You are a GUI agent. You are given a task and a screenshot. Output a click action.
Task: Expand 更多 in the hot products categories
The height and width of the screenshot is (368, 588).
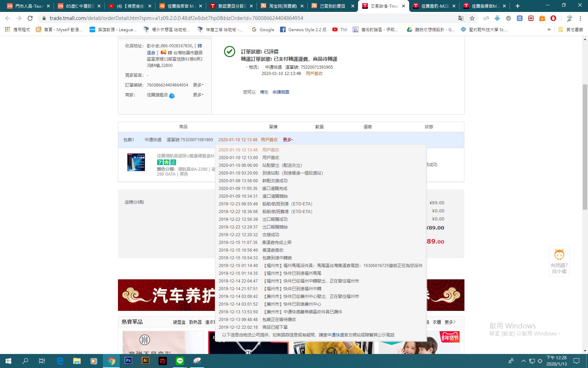coord(450,322)
